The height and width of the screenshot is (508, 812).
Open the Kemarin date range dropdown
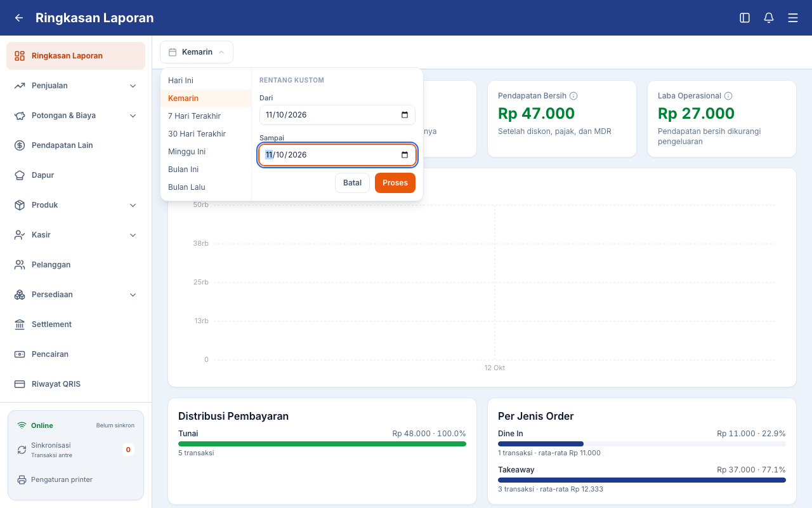point(197,52)
